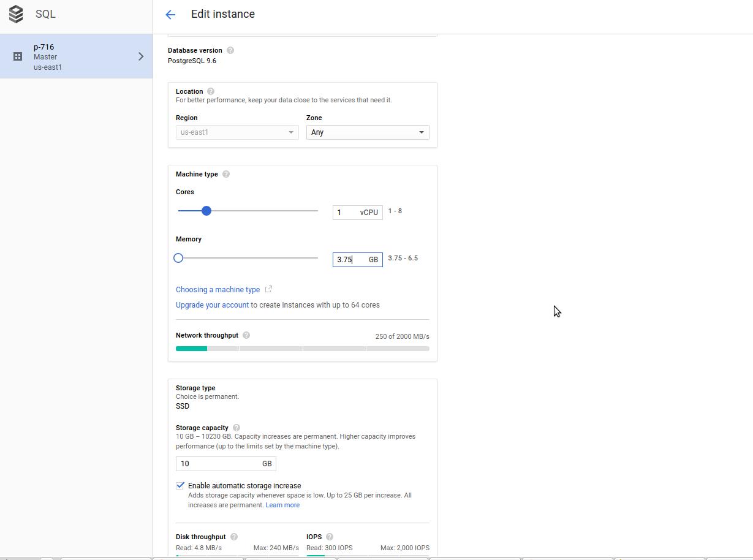Click the Memory slider handle
Screen dimensions: 753x560
pos(178,258)
